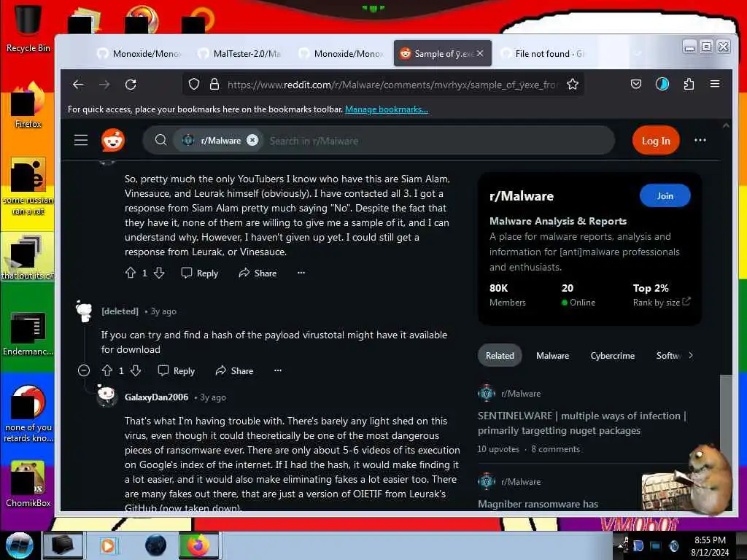Select the Firefox desktop shortcut
This screenshot has width=747, height=560.
28,105
